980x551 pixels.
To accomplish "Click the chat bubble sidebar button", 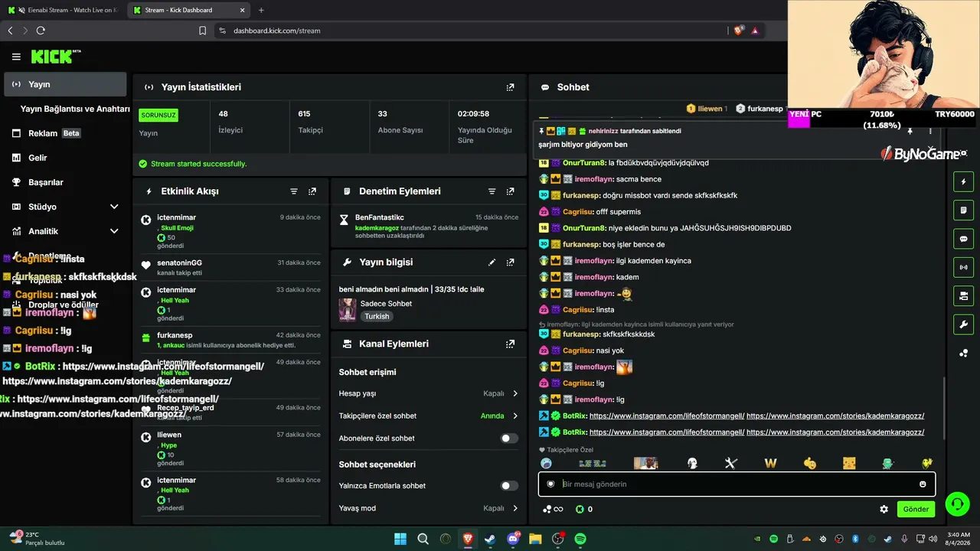I will coord(963,239).
